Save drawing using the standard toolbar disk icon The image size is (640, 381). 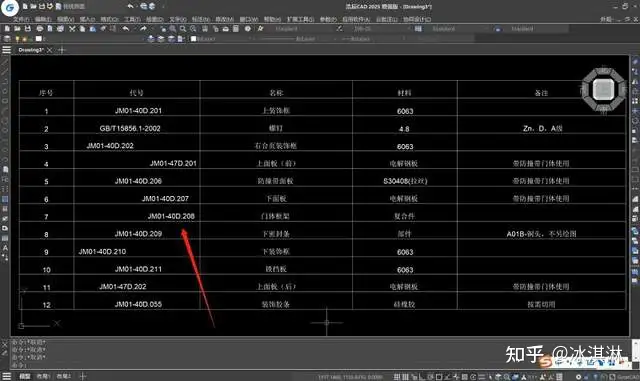28,29
